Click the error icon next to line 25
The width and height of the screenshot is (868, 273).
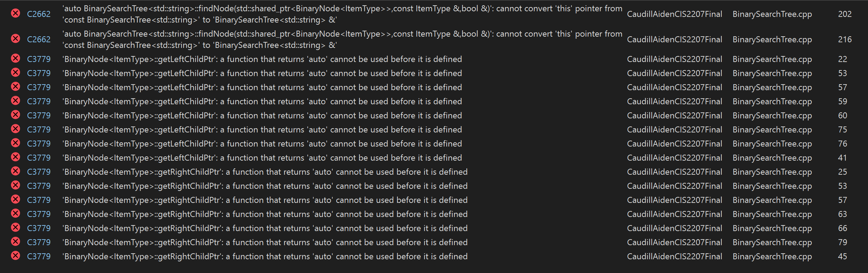15,171
